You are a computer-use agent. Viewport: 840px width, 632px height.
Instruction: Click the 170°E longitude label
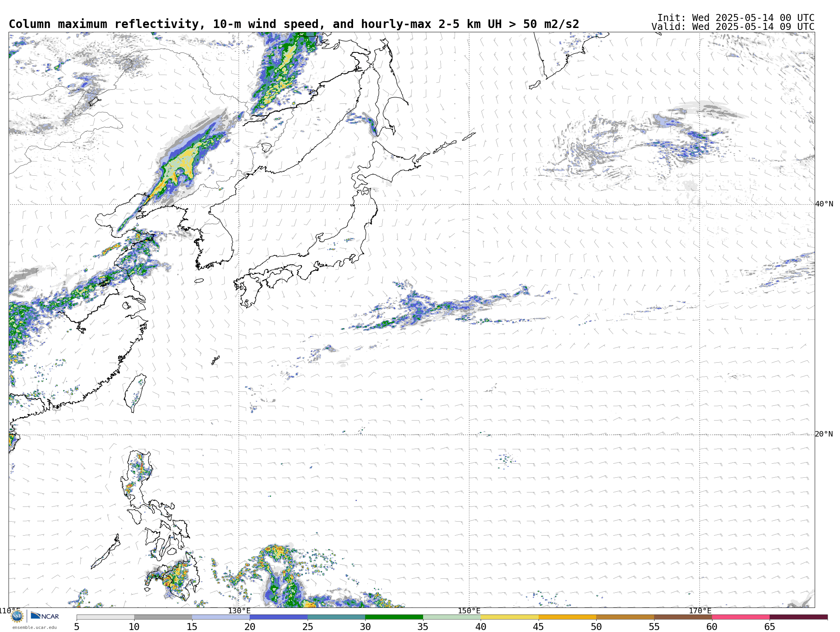tap(700, 611)
